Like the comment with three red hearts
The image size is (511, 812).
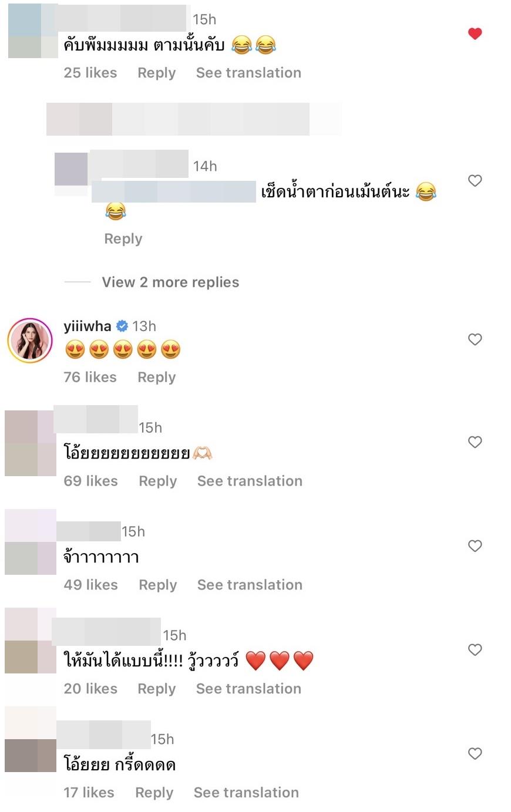475,650
